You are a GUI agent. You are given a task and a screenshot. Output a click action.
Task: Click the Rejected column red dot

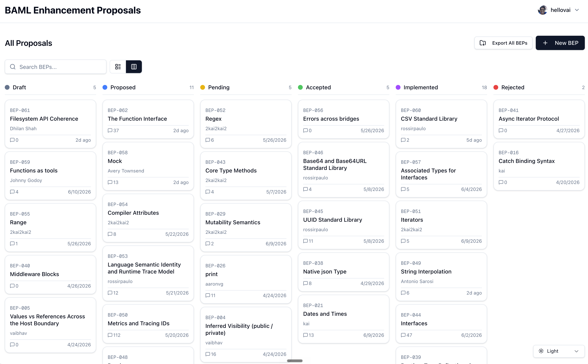click(x=496, y=87)
